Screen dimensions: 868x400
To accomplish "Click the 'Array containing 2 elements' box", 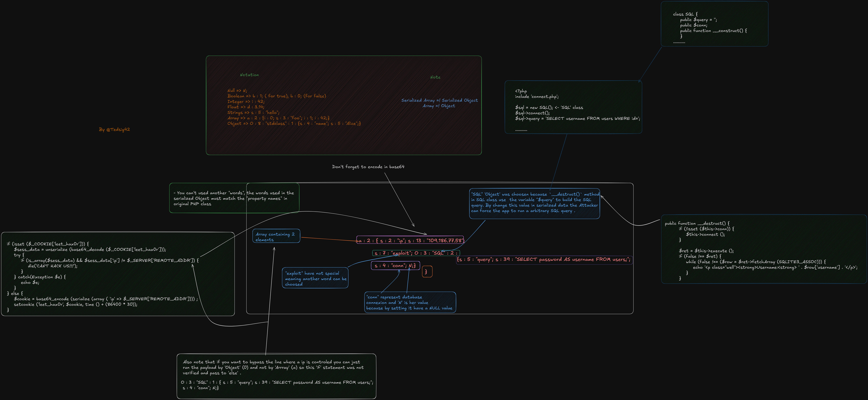I will click(x=276, y=236).
